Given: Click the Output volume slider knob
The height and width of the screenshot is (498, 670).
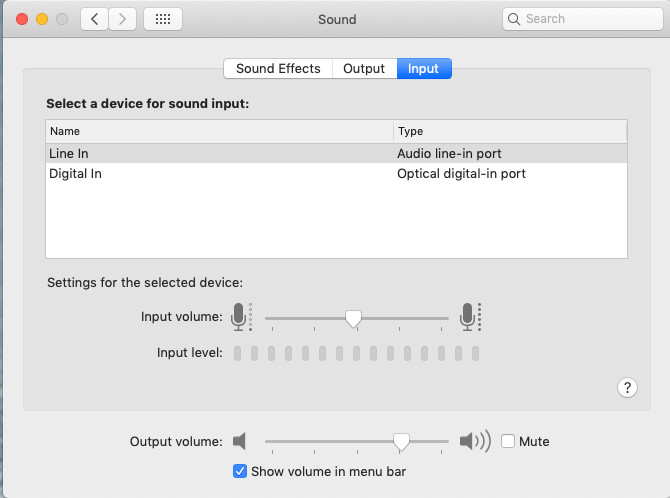Looking at the screenshot, I should point(401,441).
